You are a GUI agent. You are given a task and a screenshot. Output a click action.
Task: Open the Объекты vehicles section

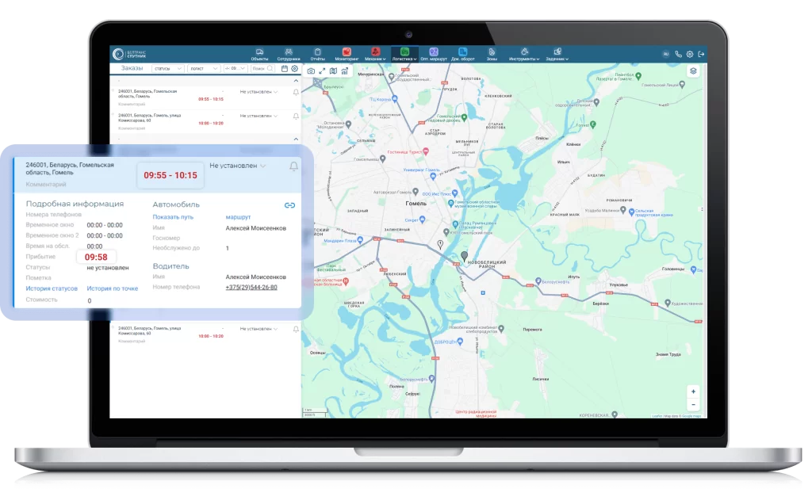click(x=259, y=55)
